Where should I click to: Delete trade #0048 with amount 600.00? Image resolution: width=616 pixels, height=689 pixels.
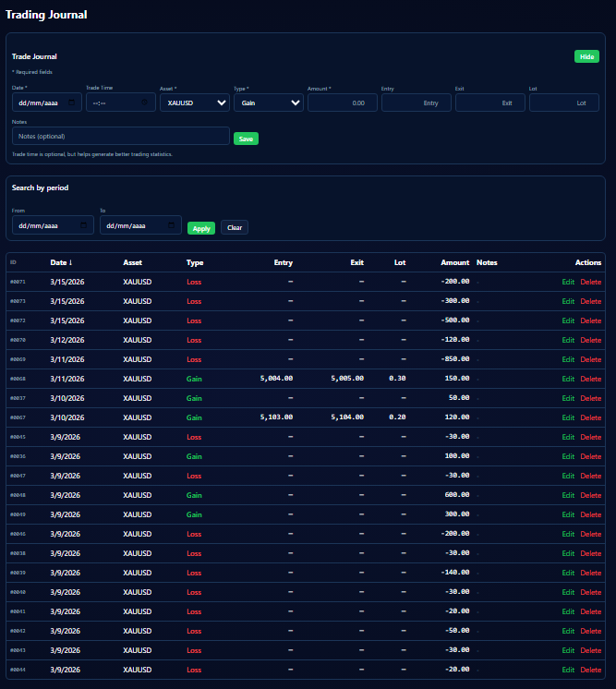click(x=590, y=495)
